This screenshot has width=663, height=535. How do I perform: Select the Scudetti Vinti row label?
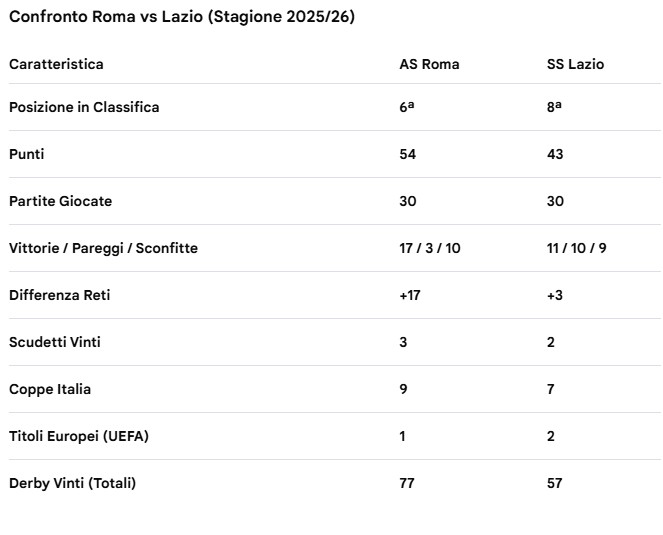point(55,342)
